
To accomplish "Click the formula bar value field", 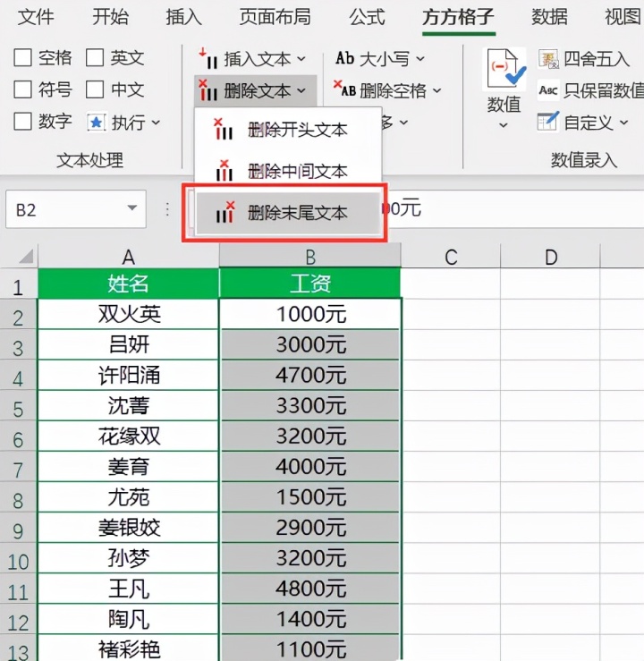I will click(x=514, y=208).
